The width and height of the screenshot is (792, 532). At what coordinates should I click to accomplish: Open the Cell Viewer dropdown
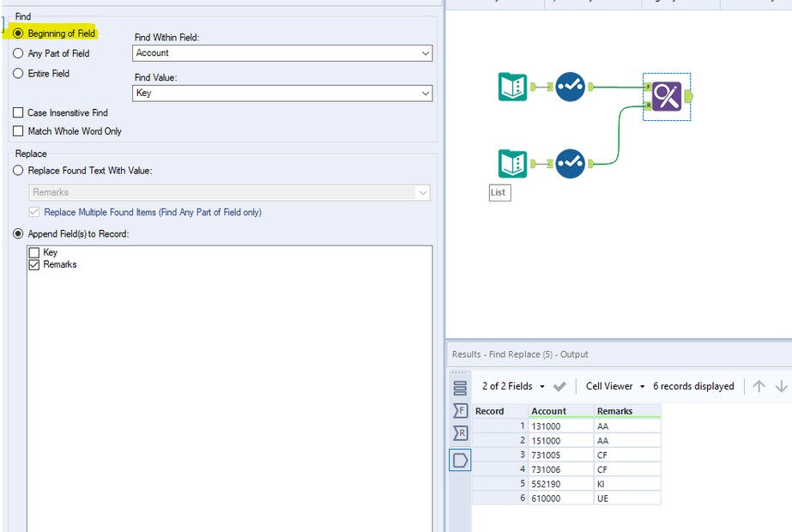tap(615, 386)
